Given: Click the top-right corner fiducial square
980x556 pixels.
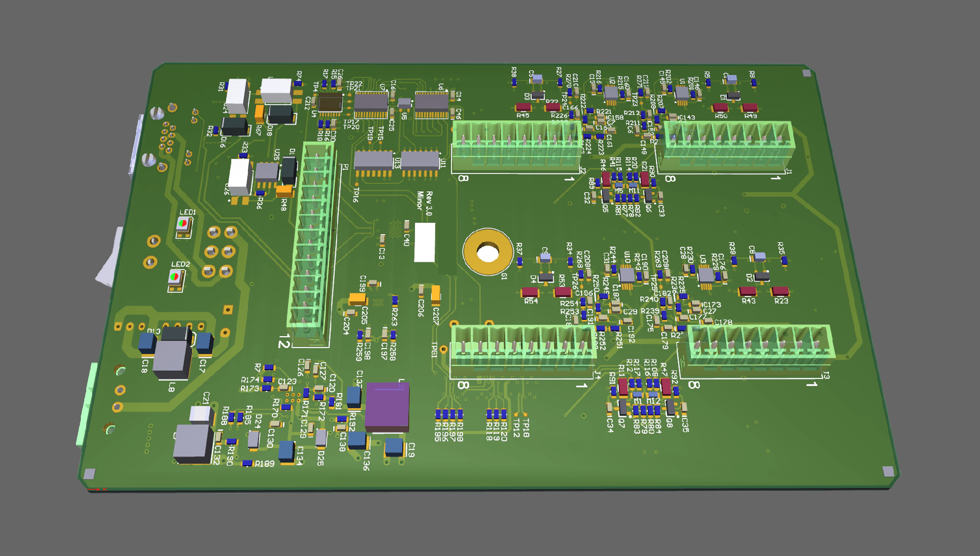Looking at the screenshot, I should (x=807, y=73).
